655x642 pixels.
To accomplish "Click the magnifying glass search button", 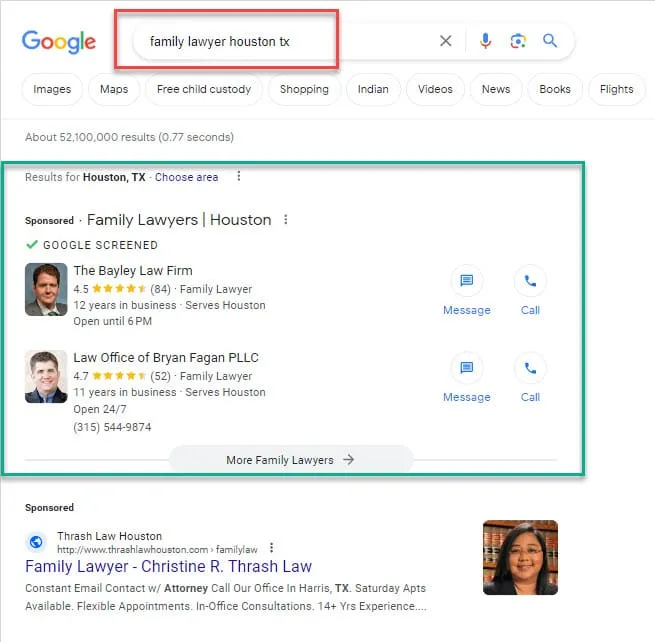I will (x=550, y=41).
